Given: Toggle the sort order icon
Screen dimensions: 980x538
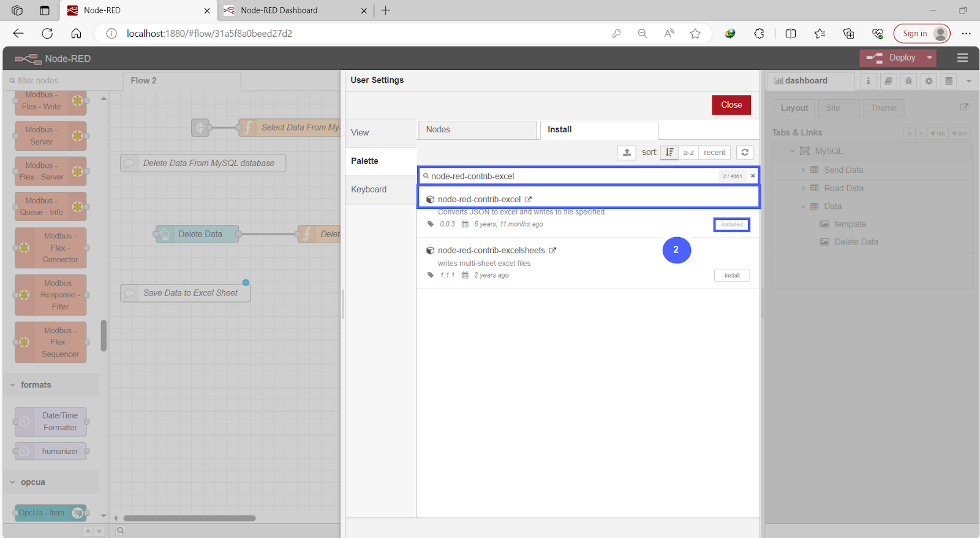Looking at the screenshot, I should click(x=669, y=153).
